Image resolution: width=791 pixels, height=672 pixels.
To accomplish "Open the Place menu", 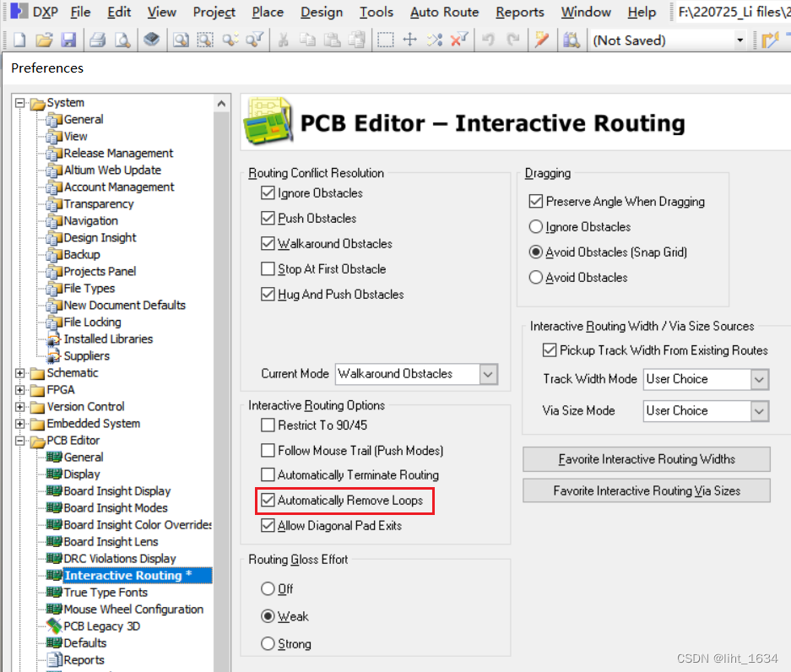I will tap(268, 12).
